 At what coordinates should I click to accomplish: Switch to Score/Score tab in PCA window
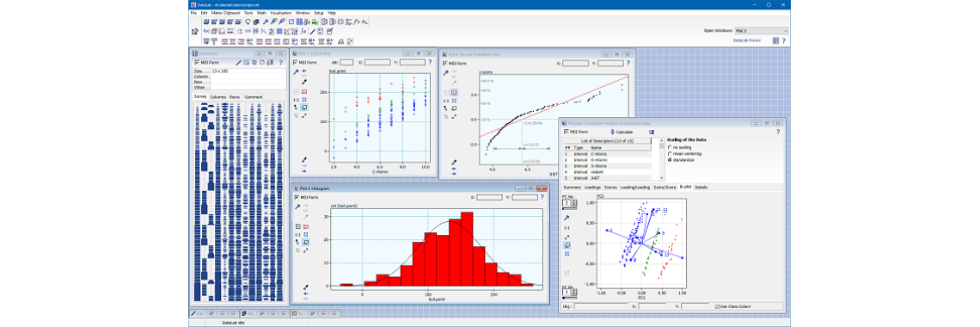tap(665, 187)
